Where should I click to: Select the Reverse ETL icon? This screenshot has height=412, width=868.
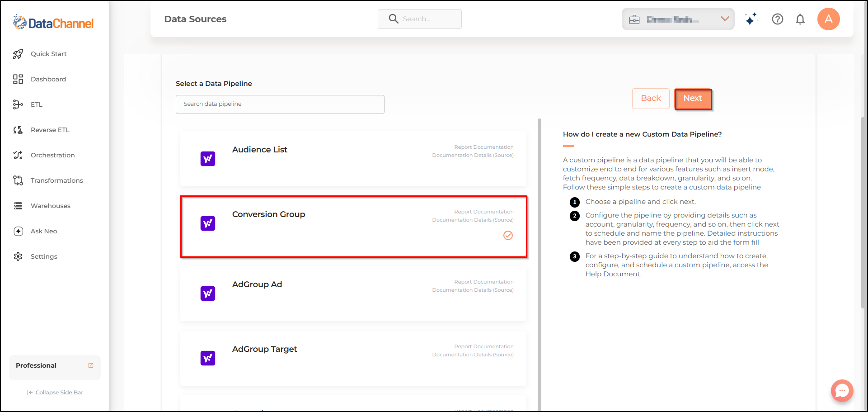click(18, 130)
